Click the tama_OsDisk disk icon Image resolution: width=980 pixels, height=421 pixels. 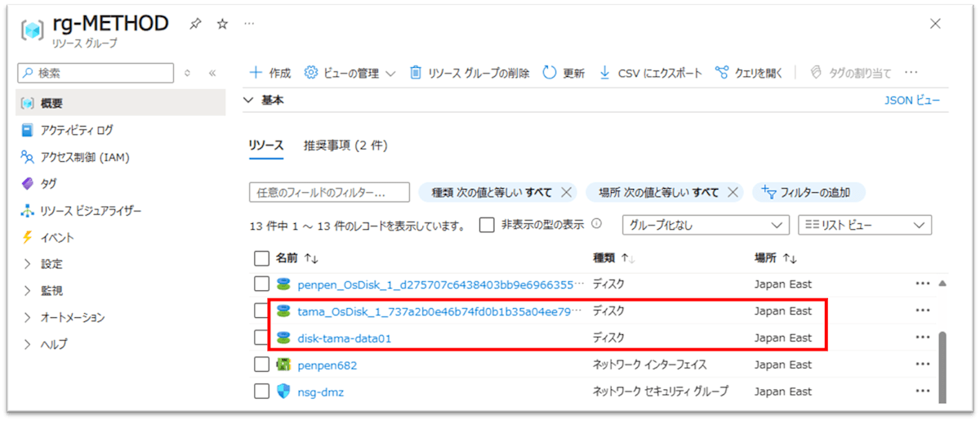tap(283, 311)
